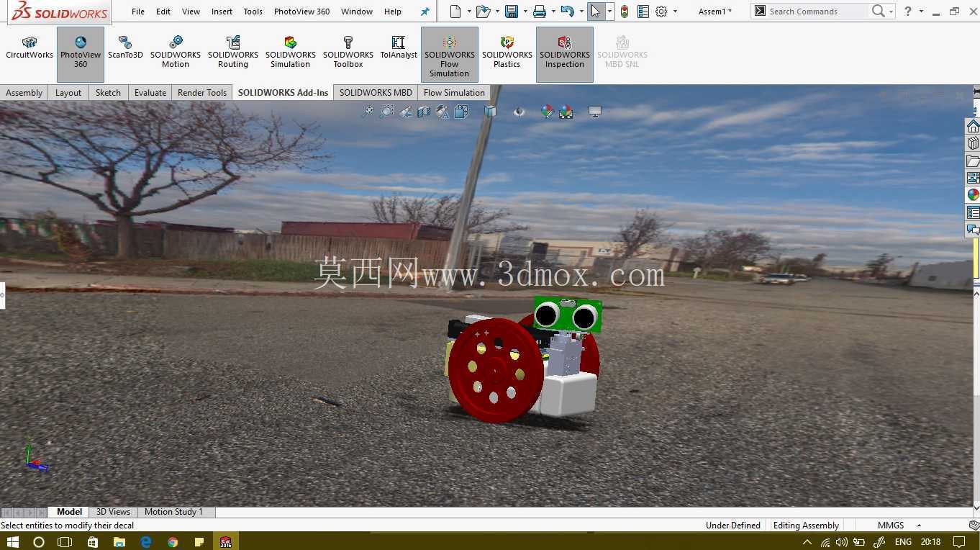Open the Options gear icon
This screenshot has height=550, width=980.
tap(661, 12)
